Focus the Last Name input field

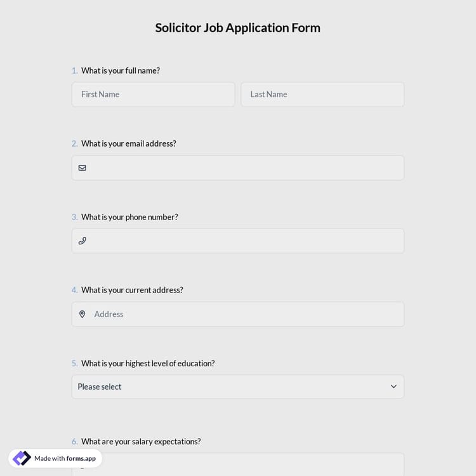click(x=322, y=95)
